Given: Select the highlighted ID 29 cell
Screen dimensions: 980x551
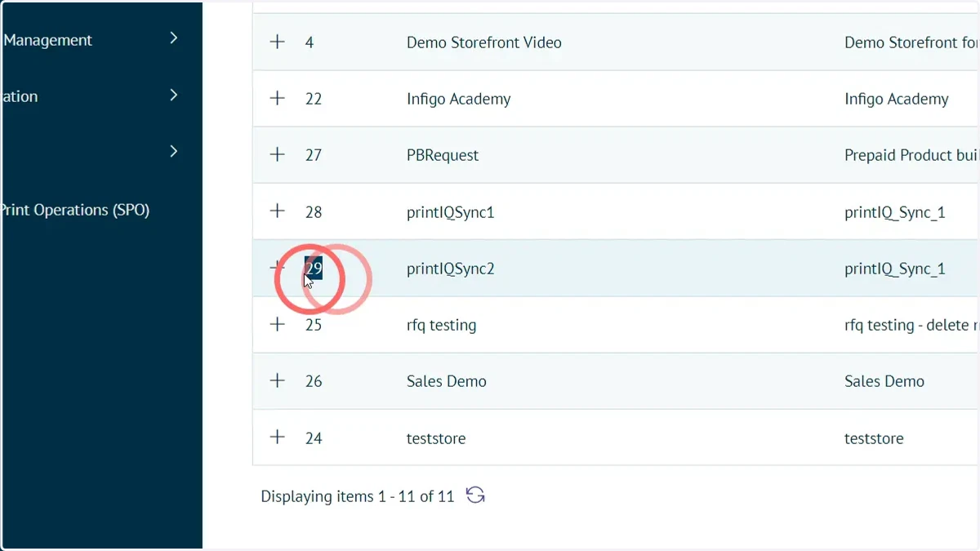Looking at the screenshot, I should tap(314, 268).
